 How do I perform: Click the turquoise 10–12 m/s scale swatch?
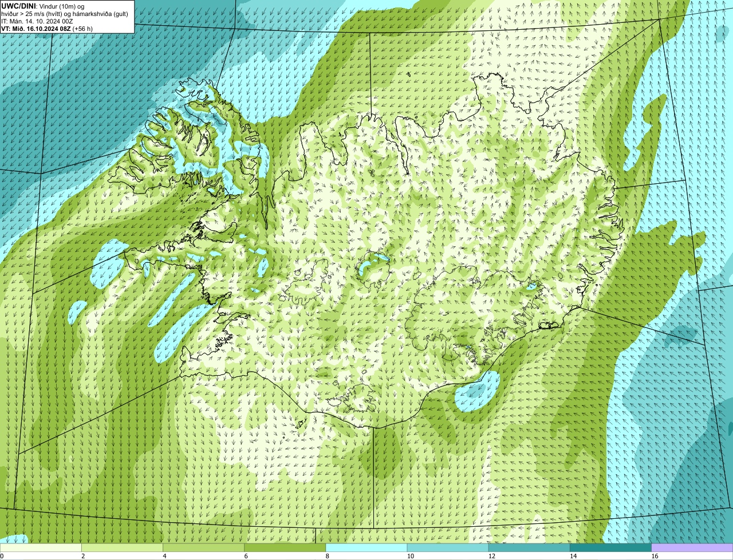click(x=448, y=547)
